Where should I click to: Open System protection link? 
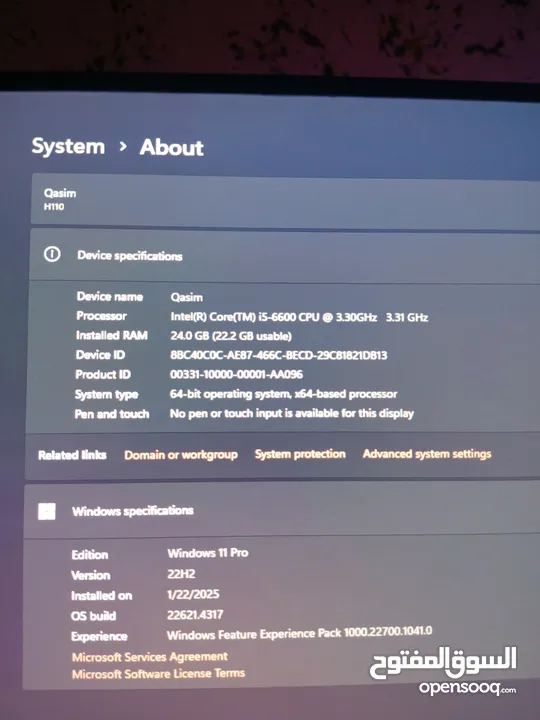tap(300, 454)
